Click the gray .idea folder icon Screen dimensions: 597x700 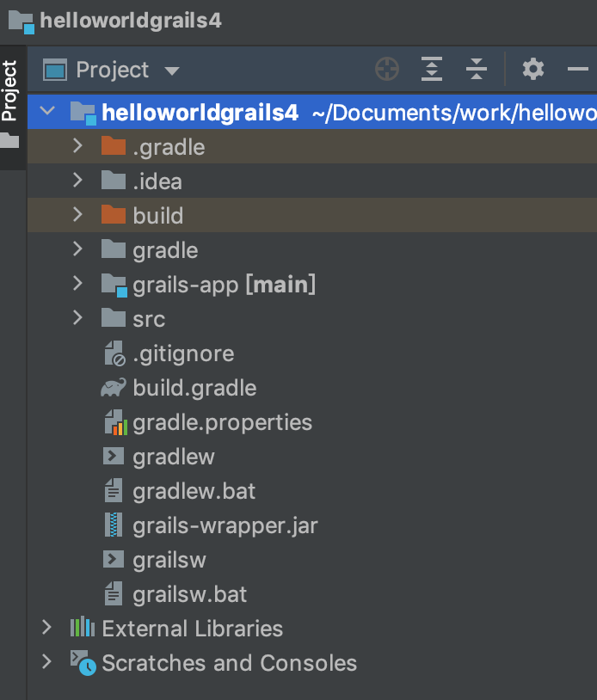point(114,180)
